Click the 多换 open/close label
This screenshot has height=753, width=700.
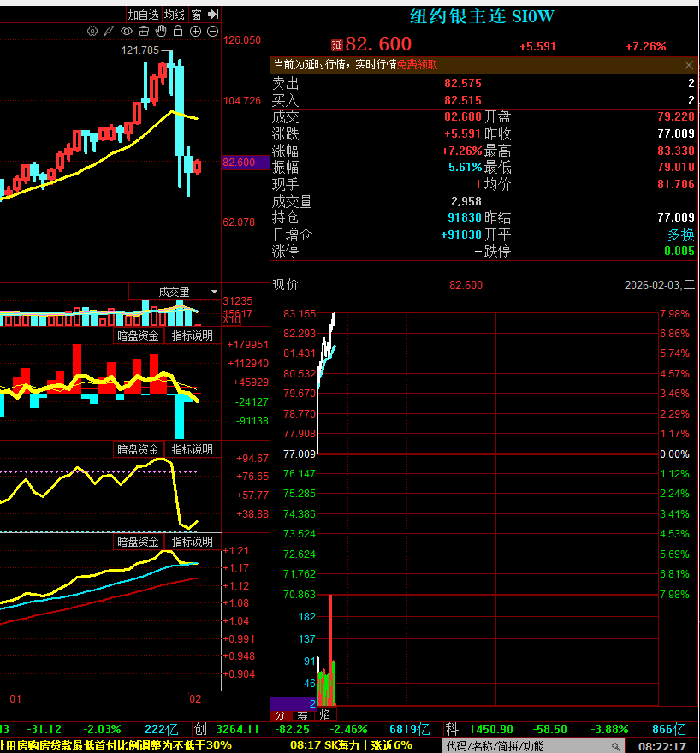681,234
